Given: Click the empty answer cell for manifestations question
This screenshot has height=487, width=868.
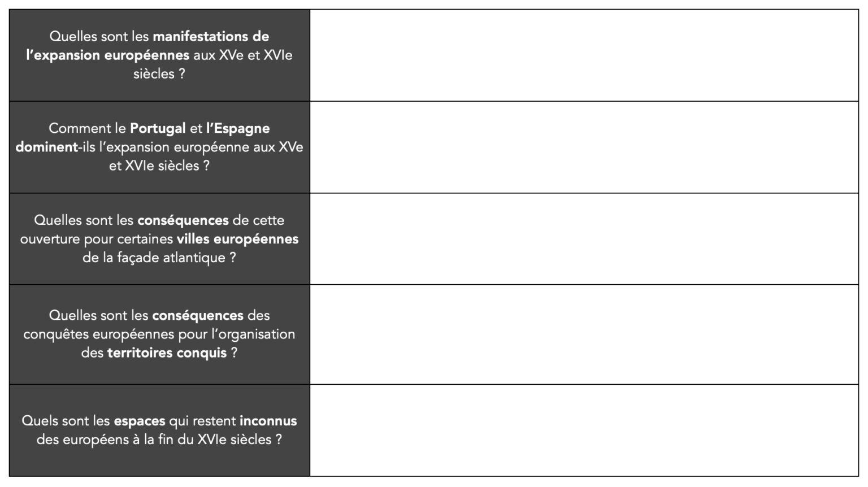Looking at the screenshot, I should tap(584, 55).
